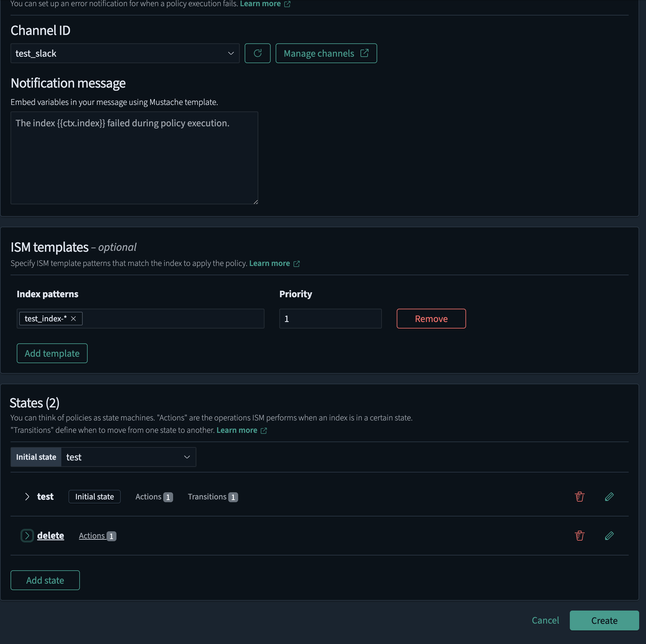The image size is (646, 644).
Task: Click the Add state button
Action: (x=45, y=580)
